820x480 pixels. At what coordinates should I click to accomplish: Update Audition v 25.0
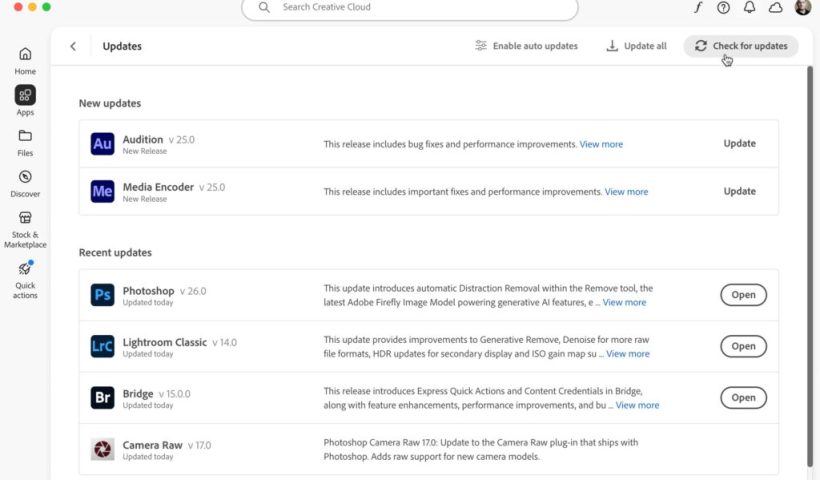739,144
